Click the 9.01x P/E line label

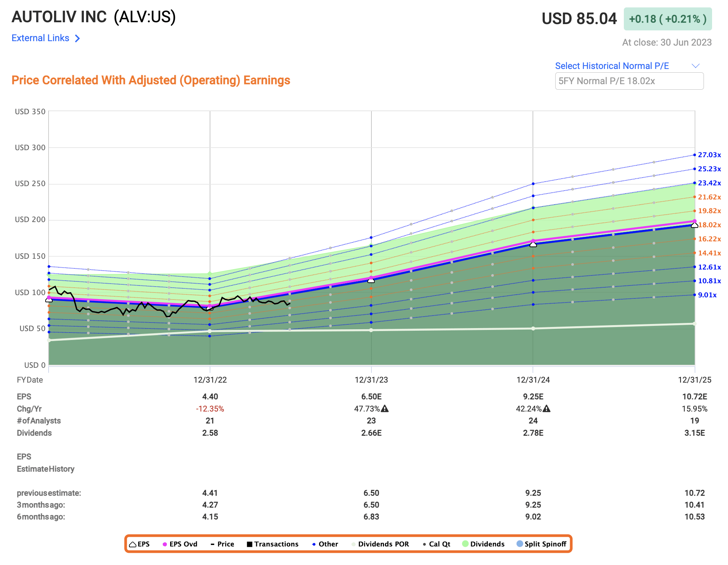coord(707,295)
